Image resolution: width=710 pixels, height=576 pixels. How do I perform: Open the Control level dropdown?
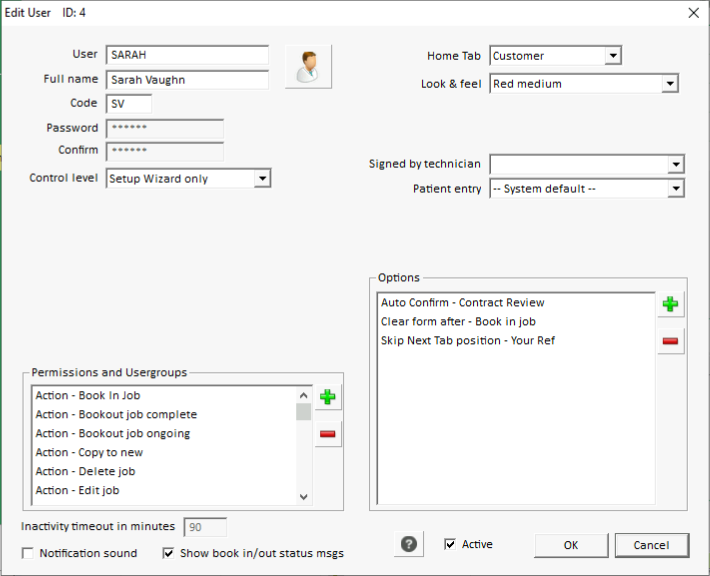pos(262,178)
